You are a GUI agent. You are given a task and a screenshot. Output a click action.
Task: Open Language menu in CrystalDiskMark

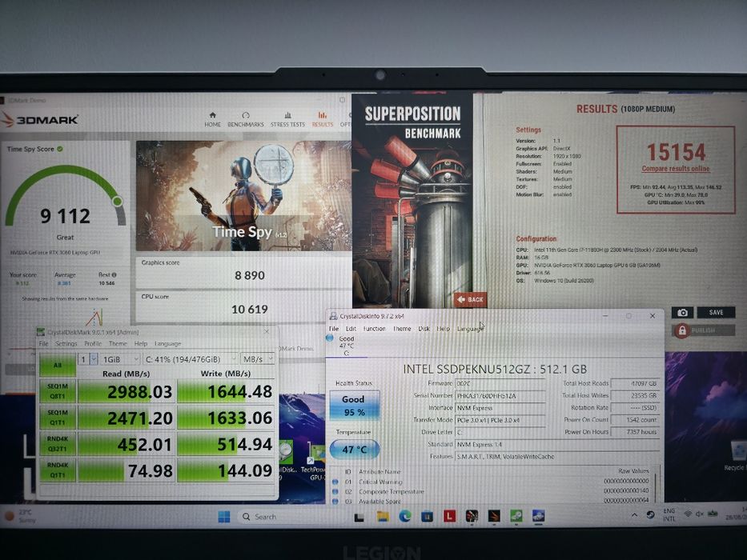pyautogui.click(x=167, y=343)
